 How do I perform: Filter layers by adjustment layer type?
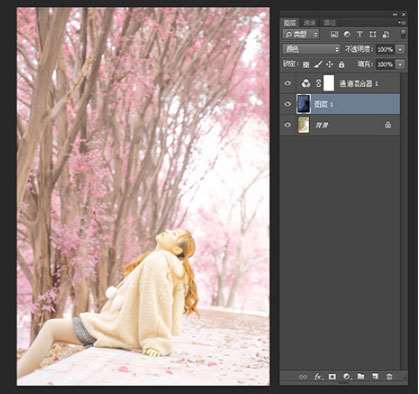(347, 34)
